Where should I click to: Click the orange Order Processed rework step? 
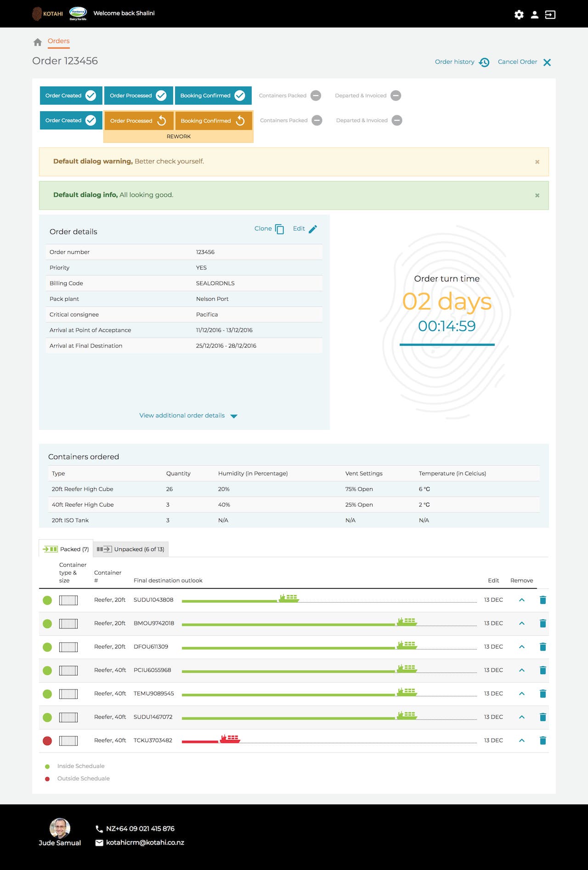coord(139,121)
